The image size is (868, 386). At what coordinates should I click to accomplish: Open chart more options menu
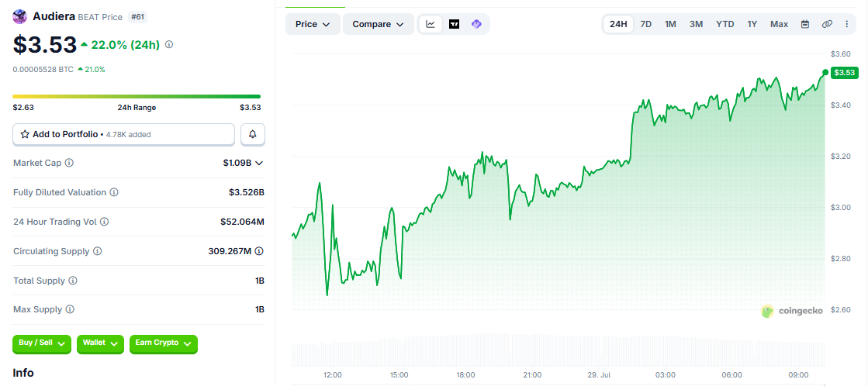tap(846, 24)
